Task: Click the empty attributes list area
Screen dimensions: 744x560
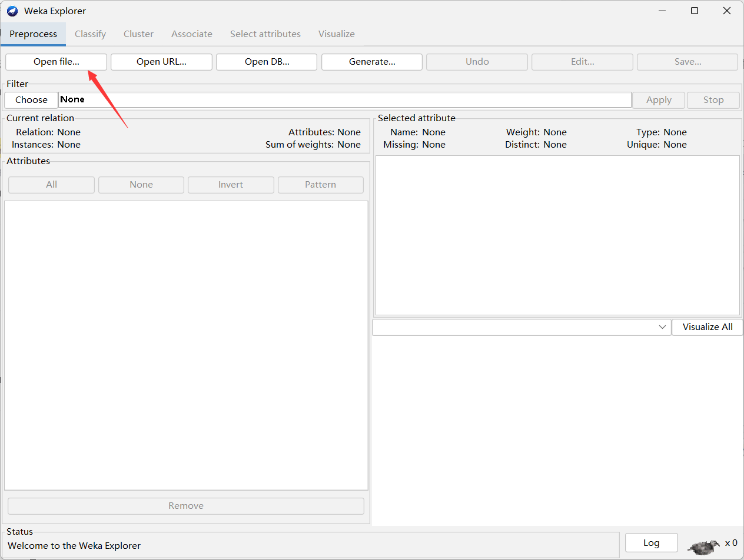Action: [x=186, y=345]
